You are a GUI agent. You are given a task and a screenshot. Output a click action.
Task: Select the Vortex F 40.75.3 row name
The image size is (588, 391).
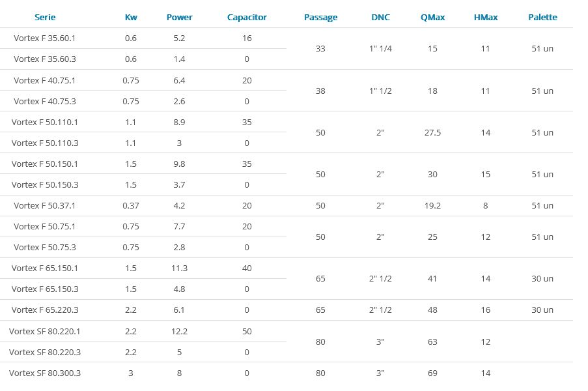click(x=45, y=102)
